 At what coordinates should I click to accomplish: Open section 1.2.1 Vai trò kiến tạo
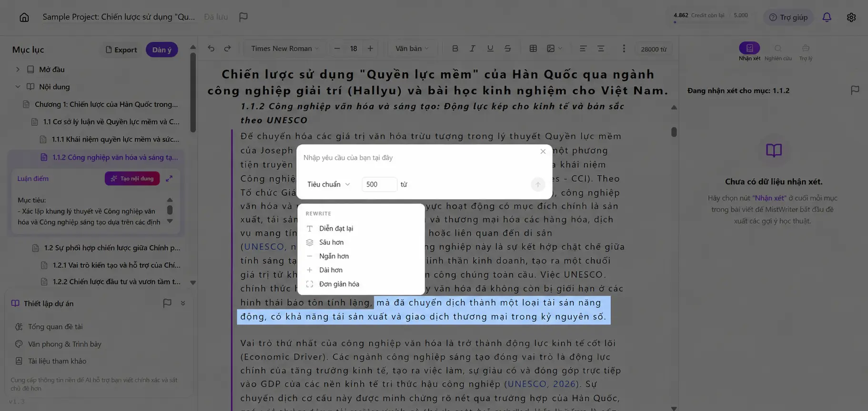(x=111, y=265)
